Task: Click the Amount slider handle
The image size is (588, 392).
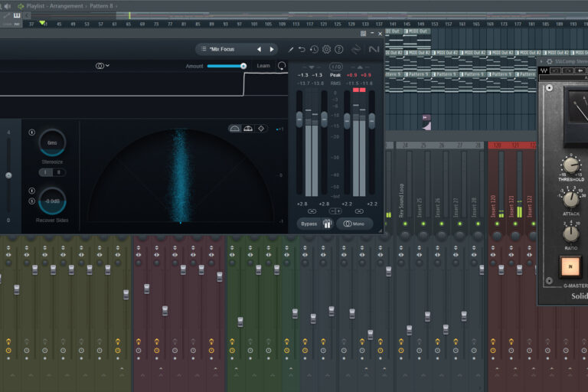Action: [x=243, y=66]
